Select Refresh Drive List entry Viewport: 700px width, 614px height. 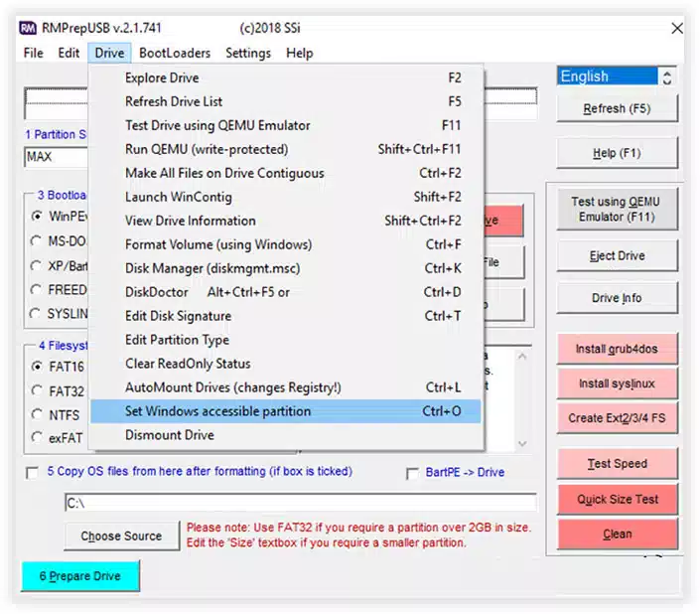[286, 101]
